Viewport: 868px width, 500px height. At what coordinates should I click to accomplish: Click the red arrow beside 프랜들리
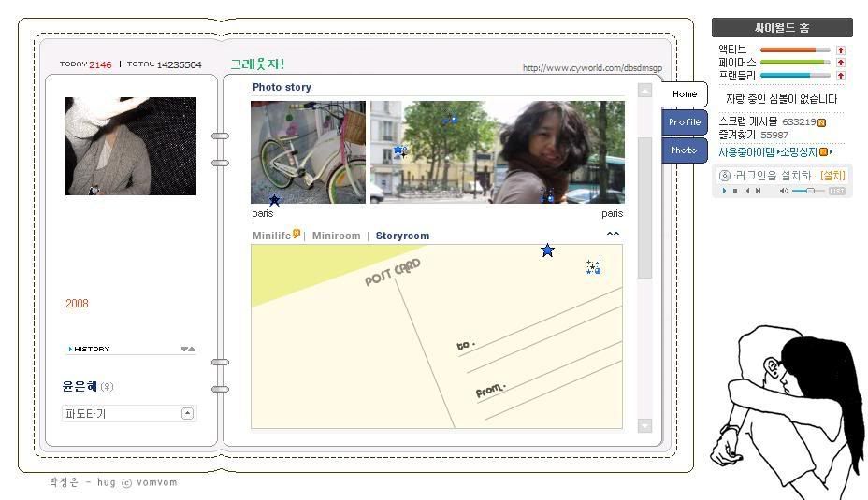pos(840,75)
